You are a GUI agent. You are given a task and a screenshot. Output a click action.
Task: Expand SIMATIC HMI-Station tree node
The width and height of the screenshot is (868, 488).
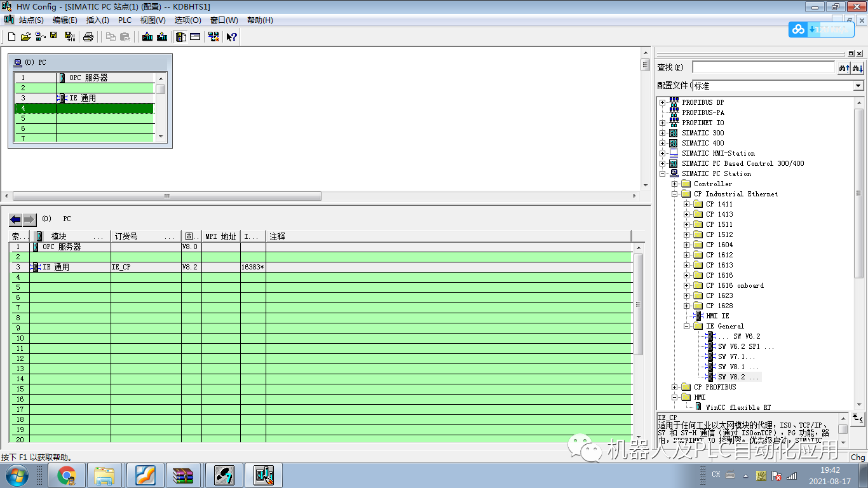[662, 153]
